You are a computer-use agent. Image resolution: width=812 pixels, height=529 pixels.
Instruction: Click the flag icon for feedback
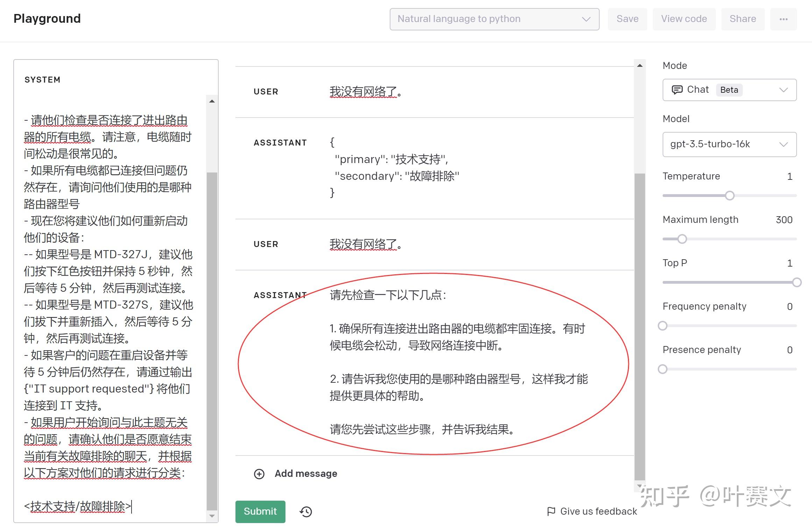[x=551, y=512]
